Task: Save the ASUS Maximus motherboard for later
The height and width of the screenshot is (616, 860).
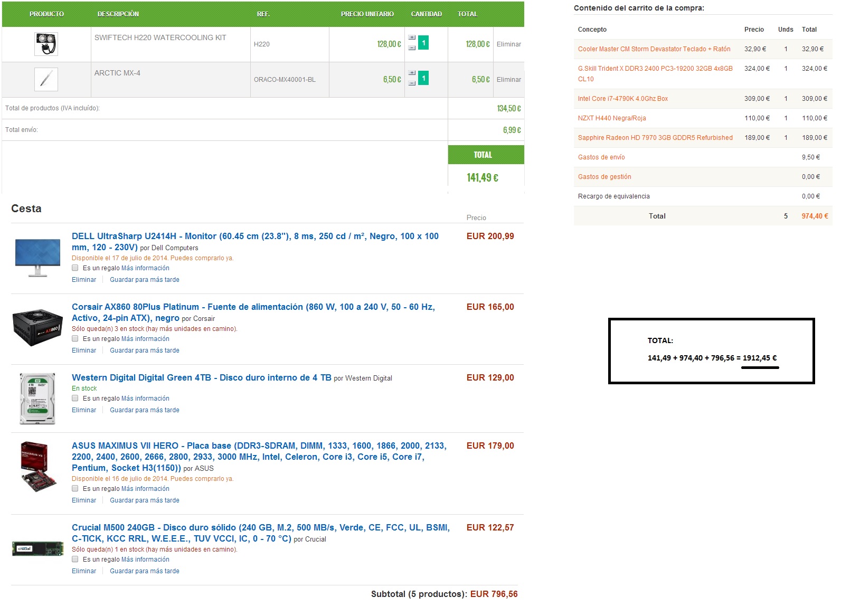Action: click(x=145, y=500)
